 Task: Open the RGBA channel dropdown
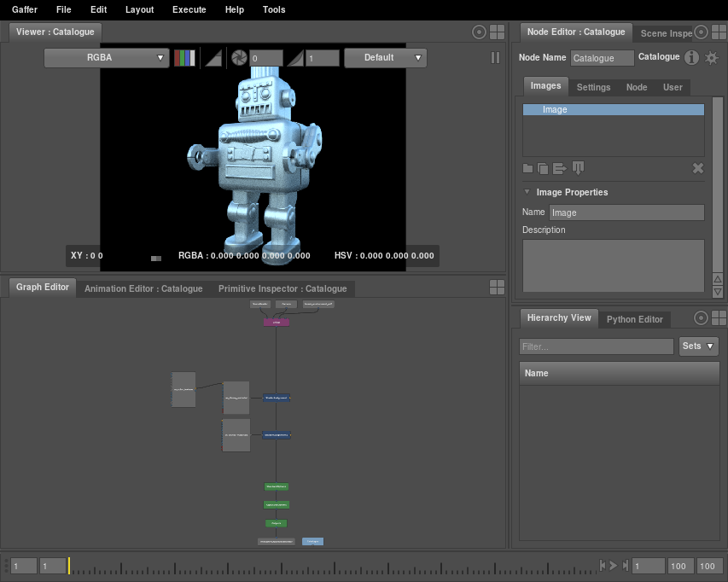click(x=107, y=58)
